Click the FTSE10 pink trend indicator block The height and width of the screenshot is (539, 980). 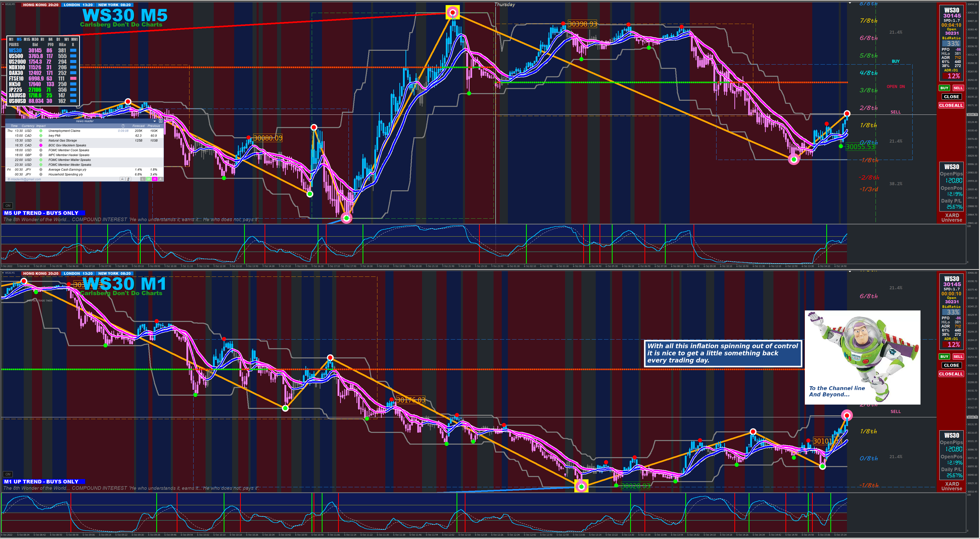point(74,78)
